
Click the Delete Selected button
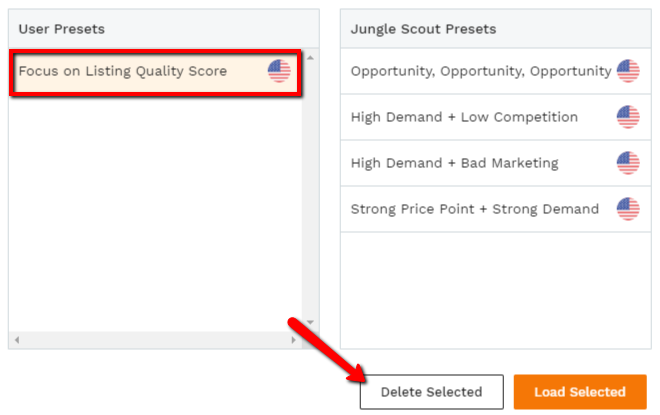point(431,392)
